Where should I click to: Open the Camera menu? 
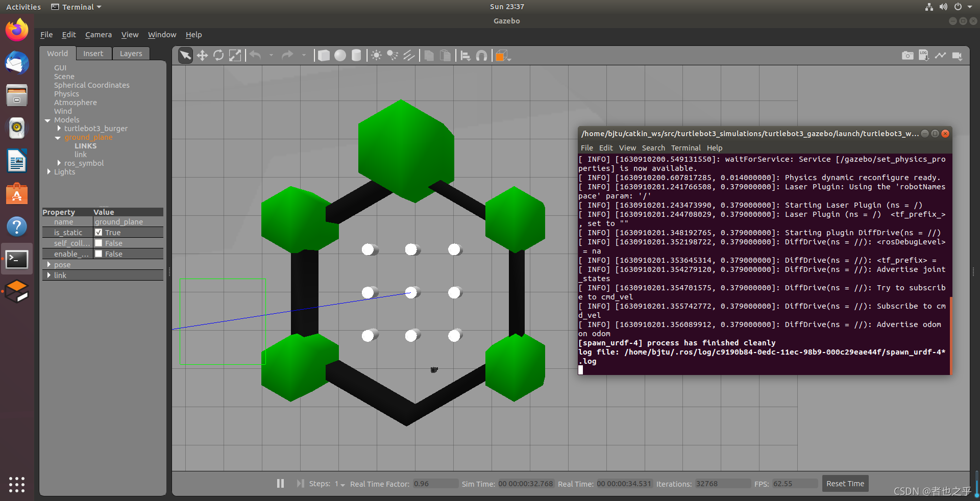pos(99,35)
